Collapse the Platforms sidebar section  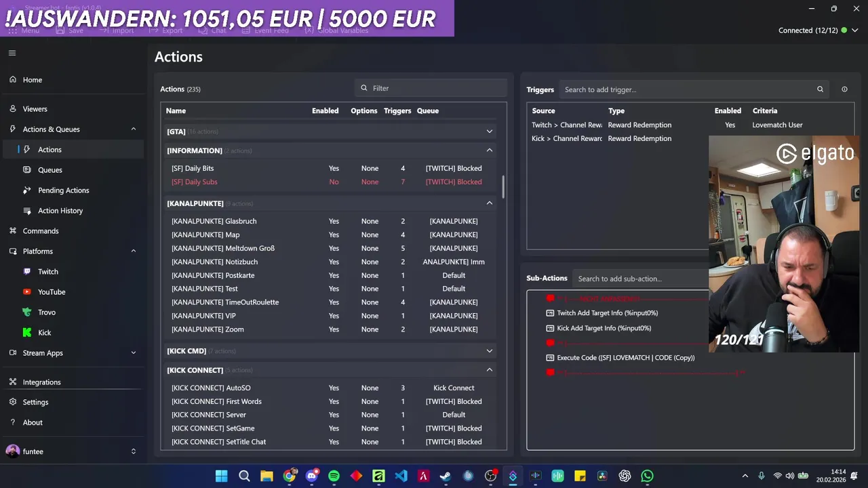click(133, 251)
